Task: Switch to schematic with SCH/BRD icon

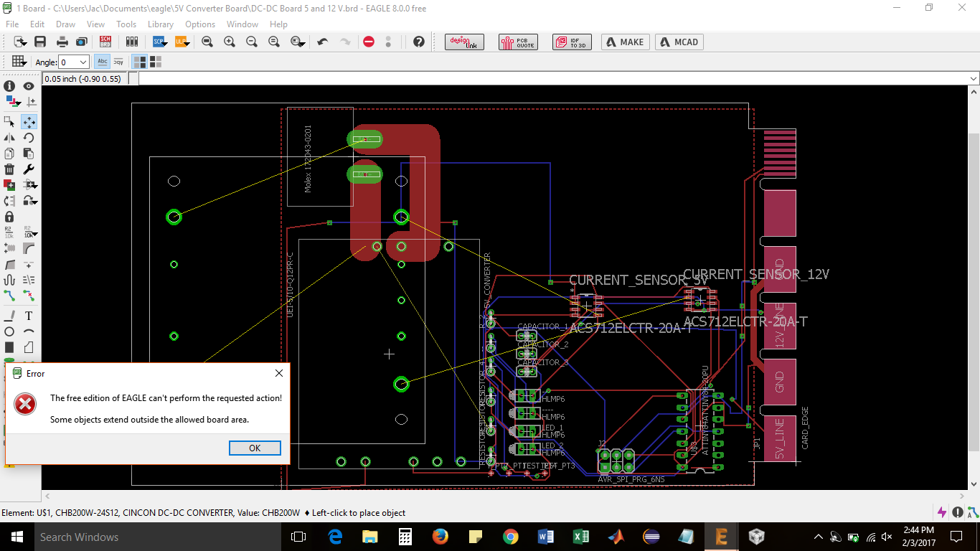Action: (x=105, y=42)
